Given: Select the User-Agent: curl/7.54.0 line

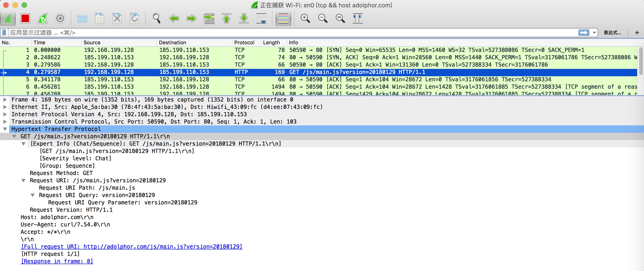Looking at the screenshot, I should 65,225.
